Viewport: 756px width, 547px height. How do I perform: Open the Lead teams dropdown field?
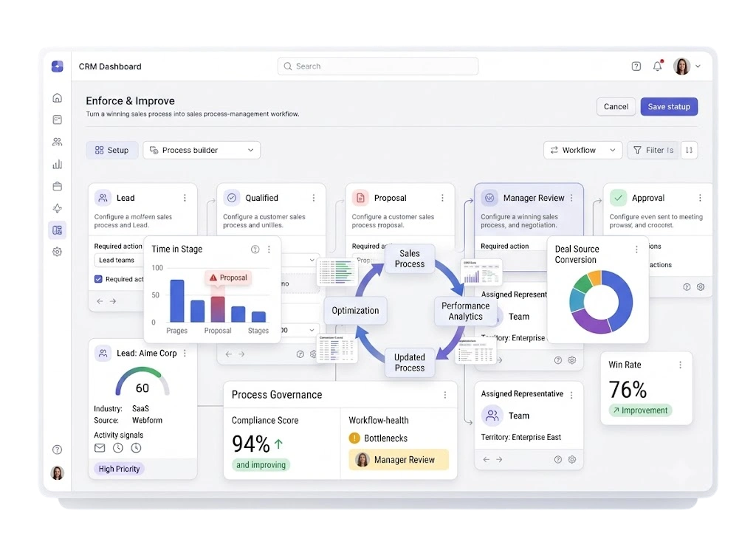coord(119,261)
